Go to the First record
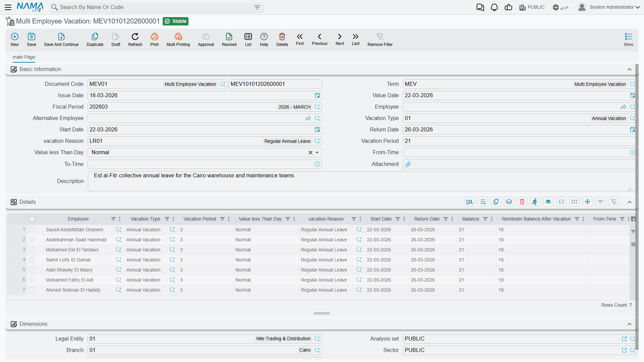The image size is (644, 362). tap(300, 39)
